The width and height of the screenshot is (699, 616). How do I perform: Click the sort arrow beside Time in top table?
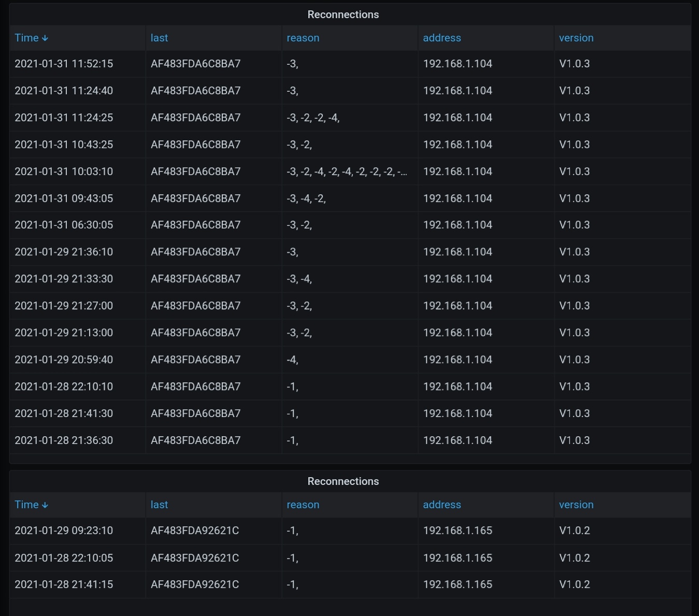click(45, 38)
